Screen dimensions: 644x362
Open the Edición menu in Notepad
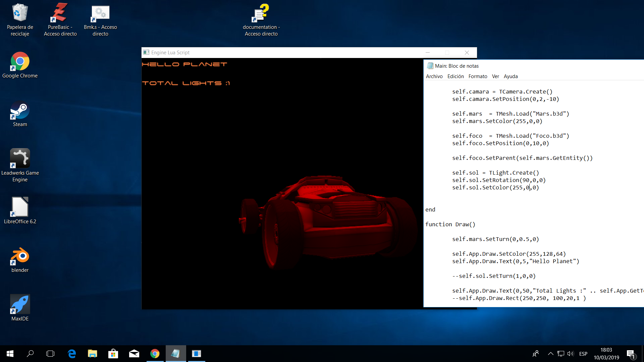point(455,76)
